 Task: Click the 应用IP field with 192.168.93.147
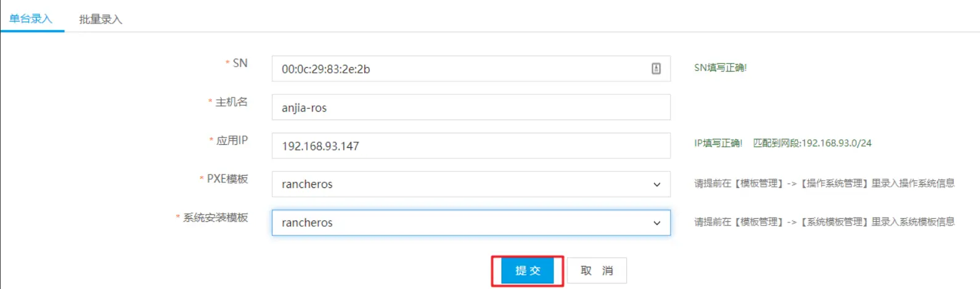[471, 145]
